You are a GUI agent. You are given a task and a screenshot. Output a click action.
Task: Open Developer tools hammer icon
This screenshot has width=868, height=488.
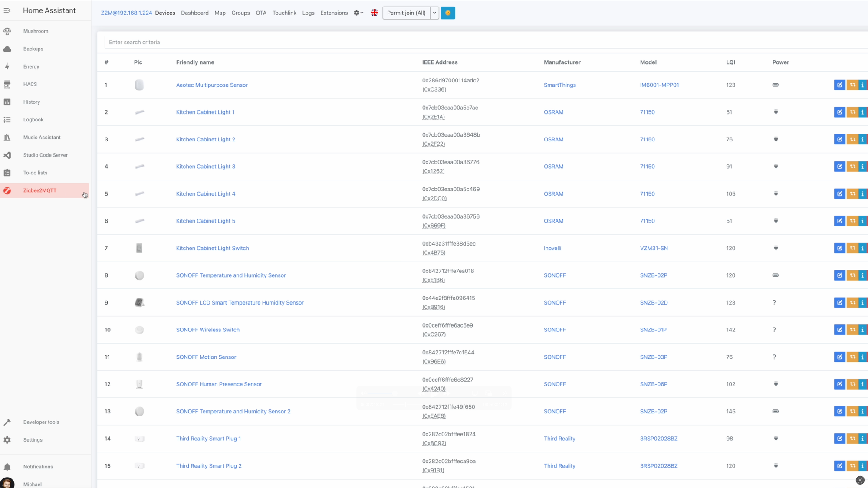pos(7,422)
